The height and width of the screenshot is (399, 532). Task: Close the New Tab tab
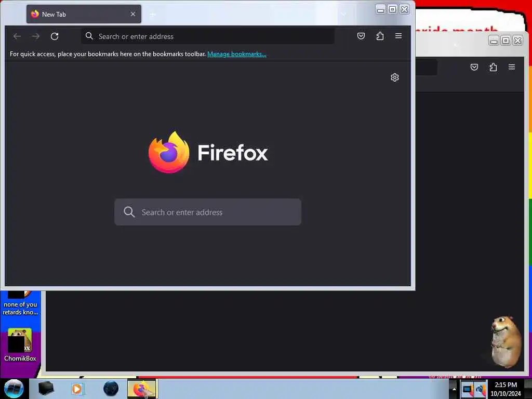[x=133, y=14]
